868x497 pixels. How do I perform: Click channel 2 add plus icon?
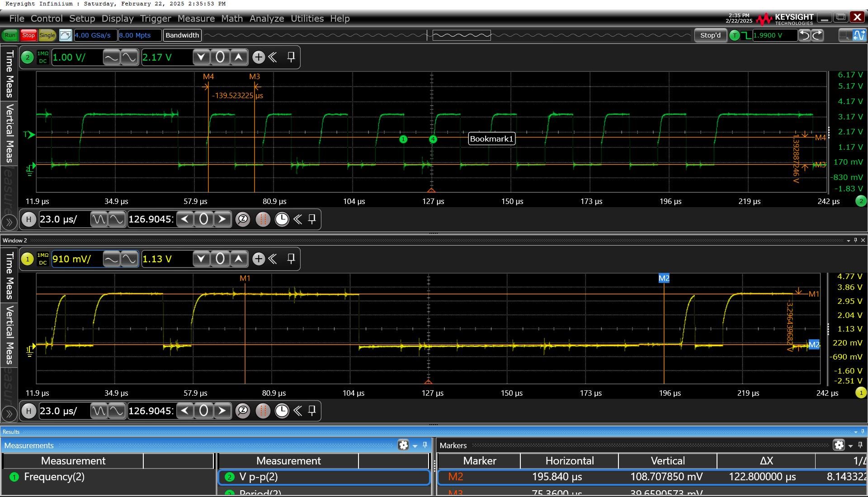pos(258,57)
